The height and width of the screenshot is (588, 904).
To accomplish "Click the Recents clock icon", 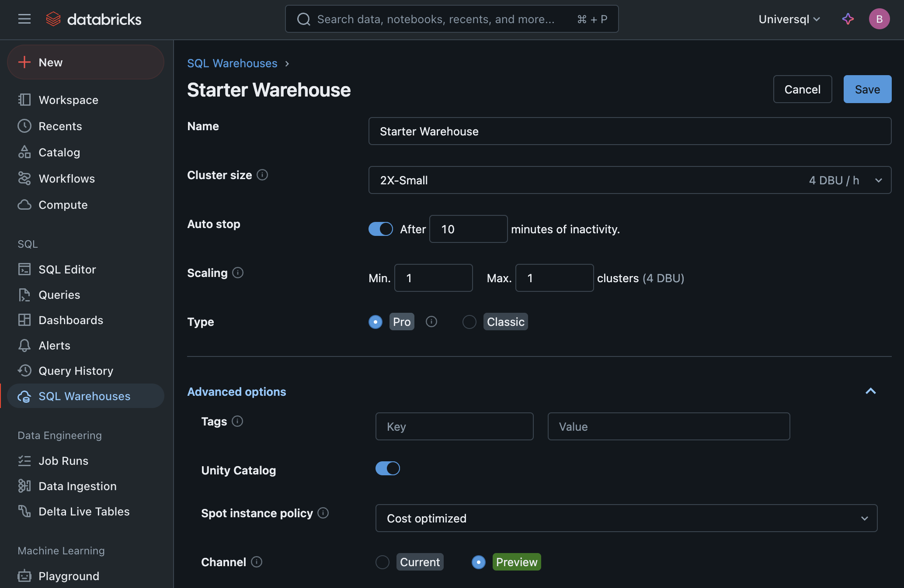I will click(x=24, y=126).
